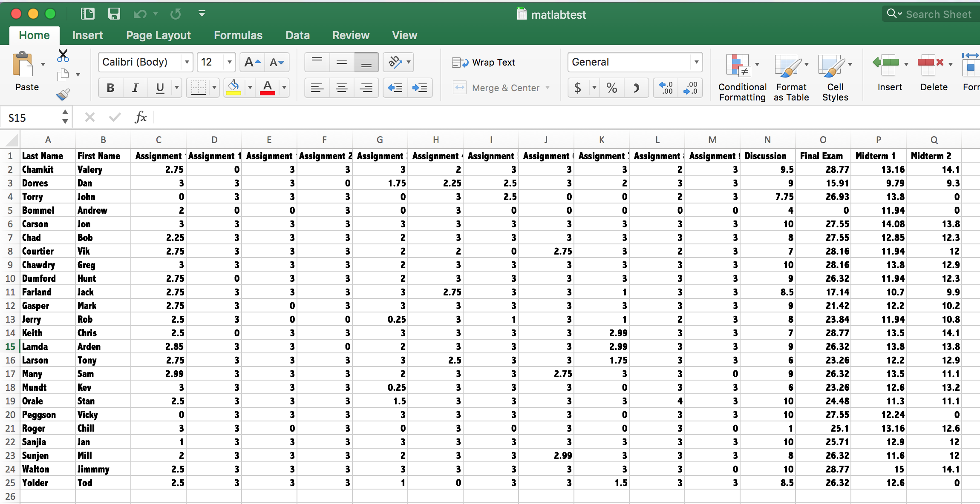Screen dimensions: 980x504
Task: Open the Page Layout tab
Action: tap(158, 35)
